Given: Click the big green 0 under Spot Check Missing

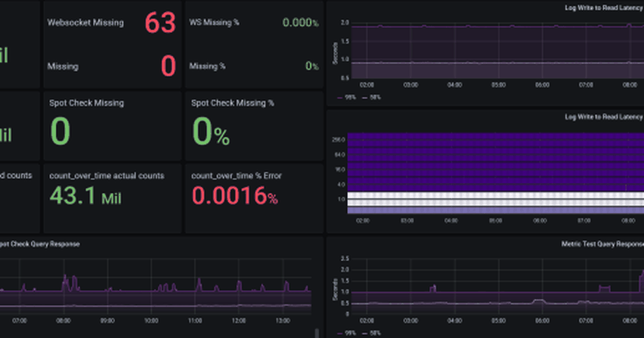Looking at the screenshot, I should pos(60,132).
